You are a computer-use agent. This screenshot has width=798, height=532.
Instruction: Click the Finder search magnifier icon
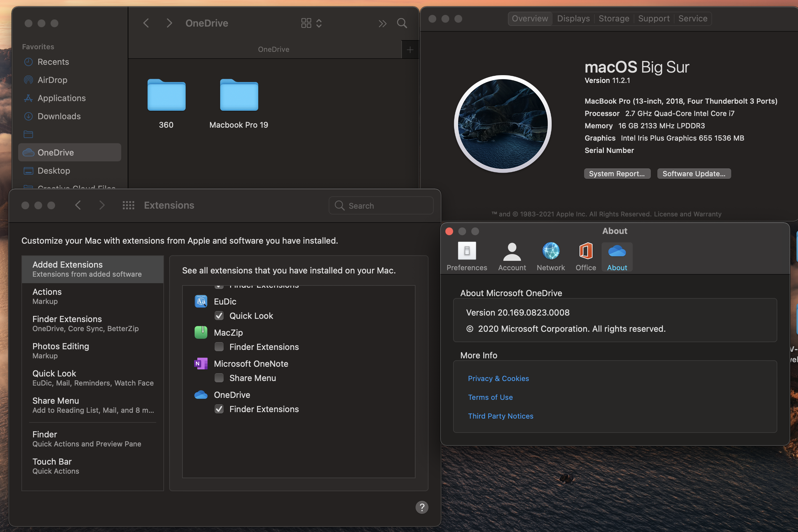tap(402, 23)
